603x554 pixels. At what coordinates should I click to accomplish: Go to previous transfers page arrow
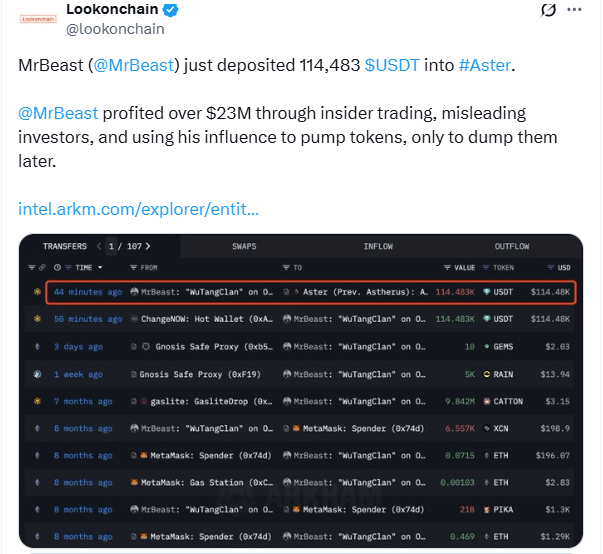[x=99, y=246]
